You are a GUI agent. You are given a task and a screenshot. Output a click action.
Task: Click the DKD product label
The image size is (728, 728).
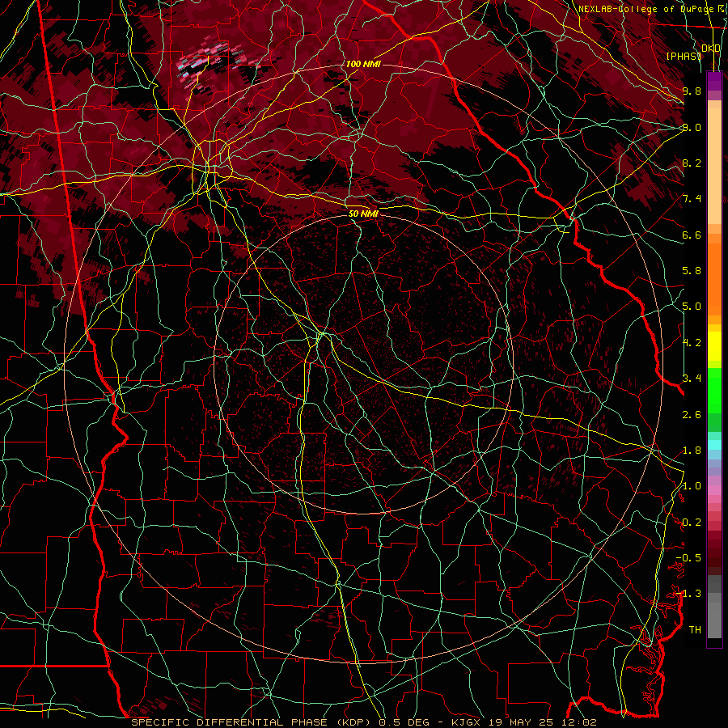click(711, 49)
